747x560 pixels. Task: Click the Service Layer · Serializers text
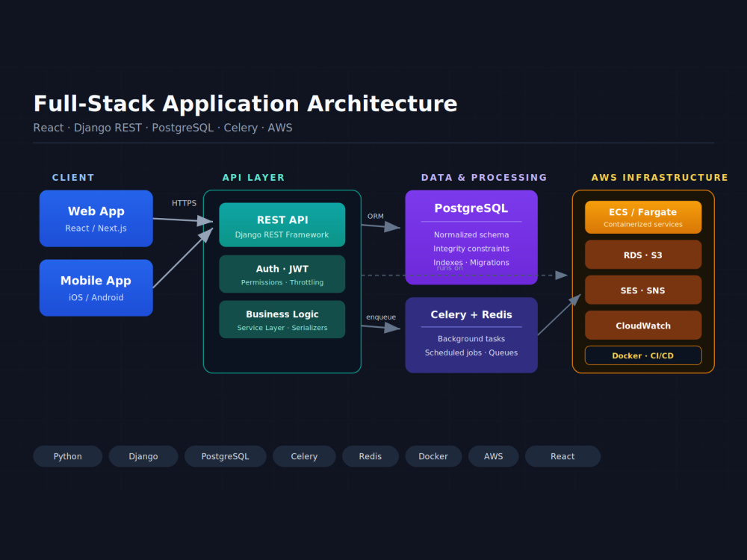[x=282, y=328]
